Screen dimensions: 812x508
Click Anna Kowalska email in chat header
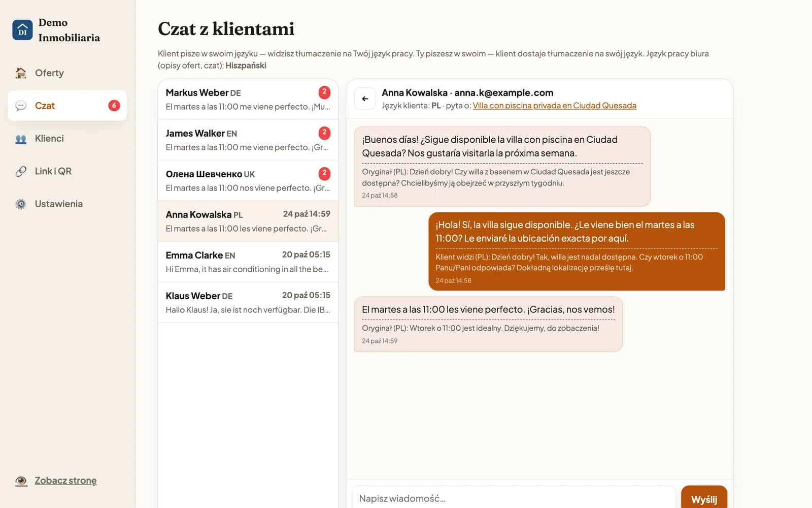(504, 93)
